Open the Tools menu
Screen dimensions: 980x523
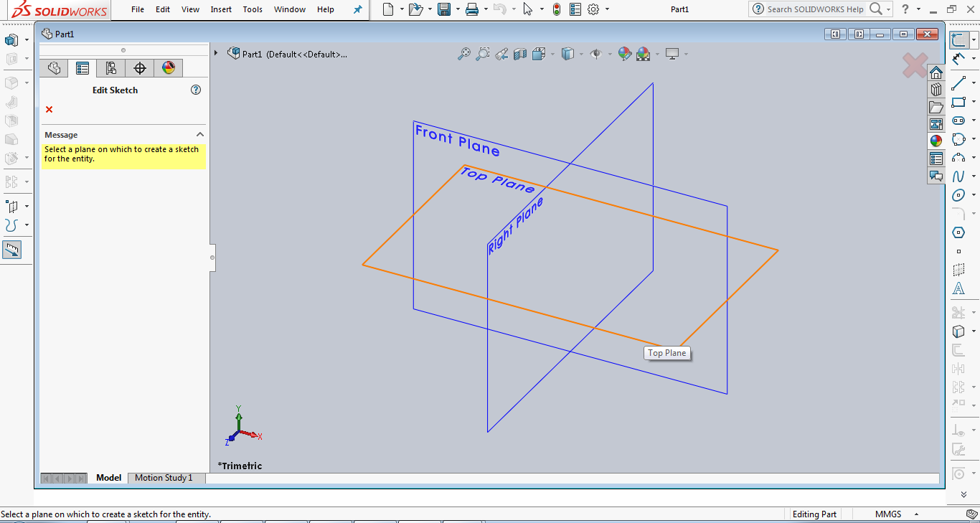[x=253, y=9]
